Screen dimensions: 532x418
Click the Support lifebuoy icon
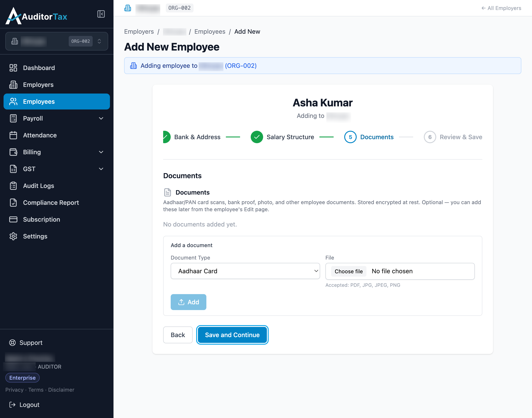coord(12,343)
